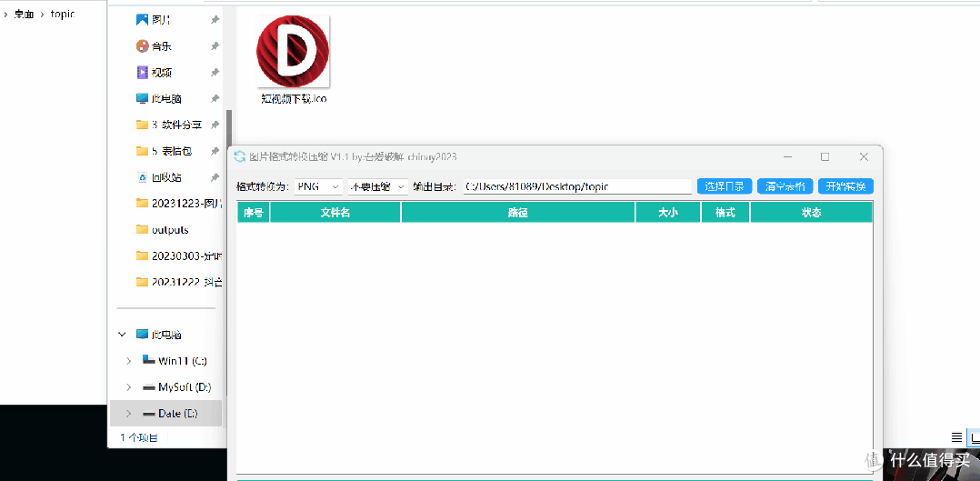Open the 20231222 folder in sidebar

tap(179, 282)
